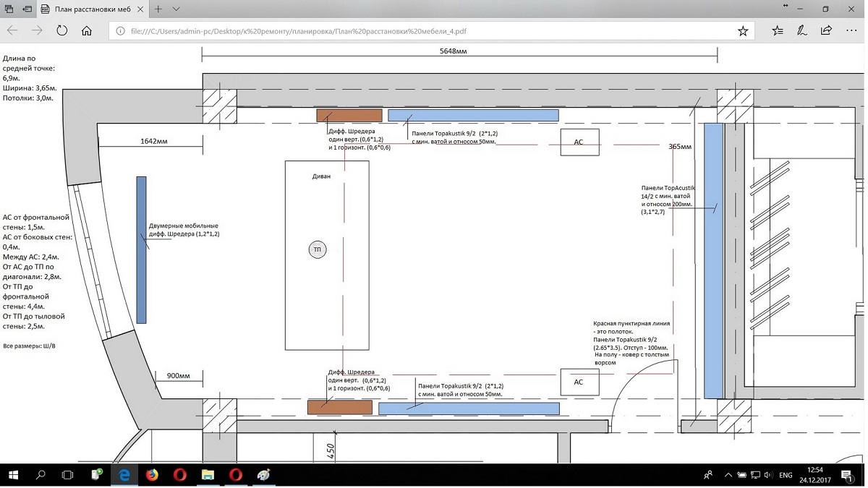Click the site information icon in address bar
Image resolution: width=868 pixels, height=488 pixels.
[120, 31]
